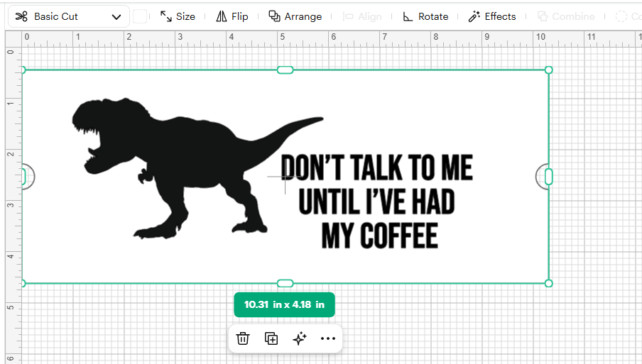Open the three-dot more options menu
The width and height of the screenshot is (642, 364).
click(328, 338)
